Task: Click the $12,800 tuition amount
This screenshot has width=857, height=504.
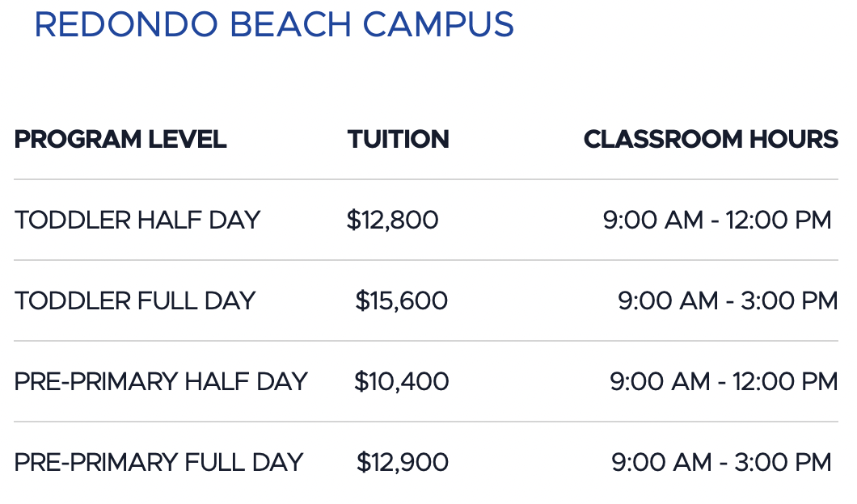Action: (392, 220)
